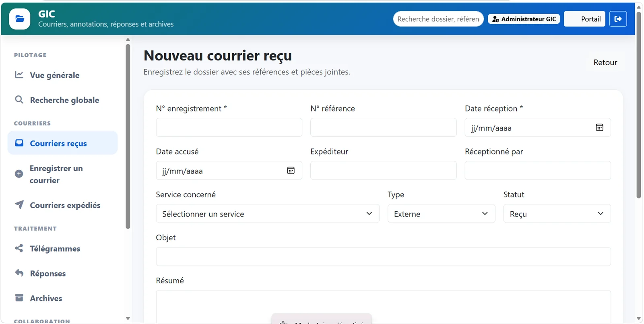Open the Date réception calendar picker icon
This screenshot has width=644, height=324.
599,128
